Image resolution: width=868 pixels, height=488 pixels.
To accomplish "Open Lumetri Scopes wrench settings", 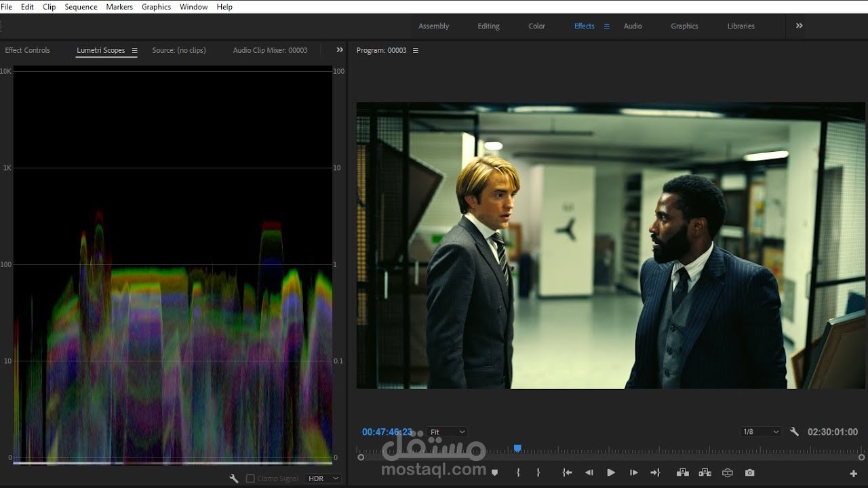I will [234, 479].
